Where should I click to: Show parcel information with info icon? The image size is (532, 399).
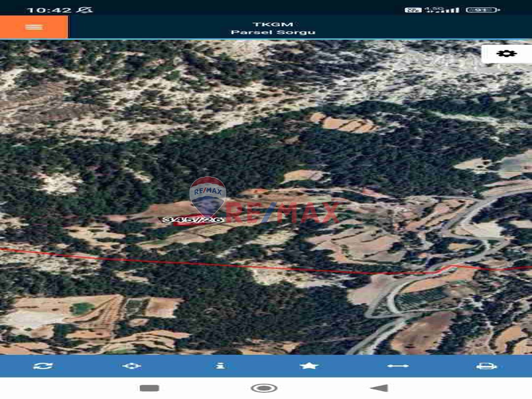tap(220, 366)
